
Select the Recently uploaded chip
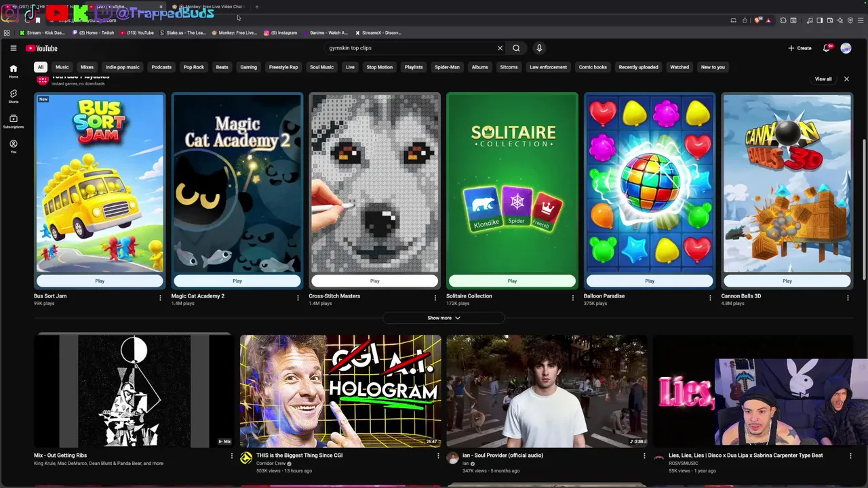pos(638,67)
